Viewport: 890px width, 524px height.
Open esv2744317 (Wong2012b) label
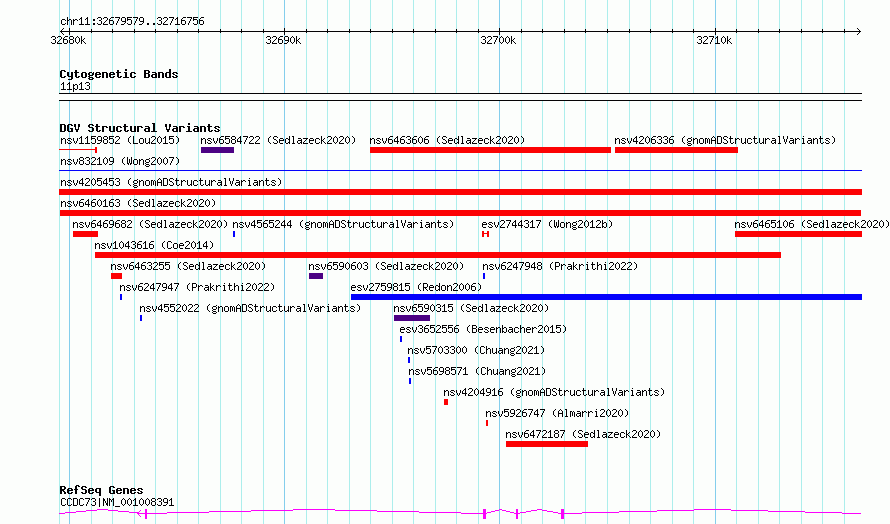click(x=547, y=224)
